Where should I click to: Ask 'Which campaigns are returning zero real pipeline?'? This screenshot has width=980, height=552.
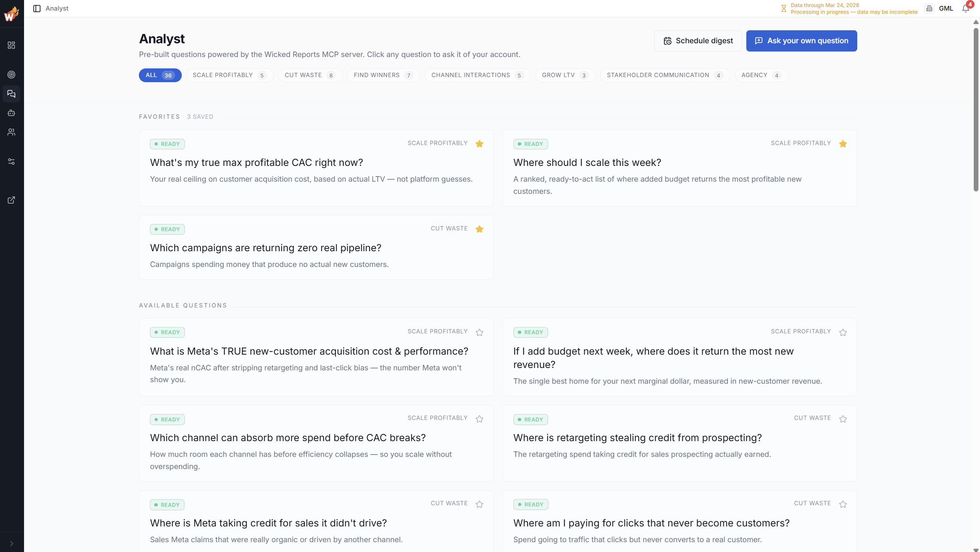316,248
